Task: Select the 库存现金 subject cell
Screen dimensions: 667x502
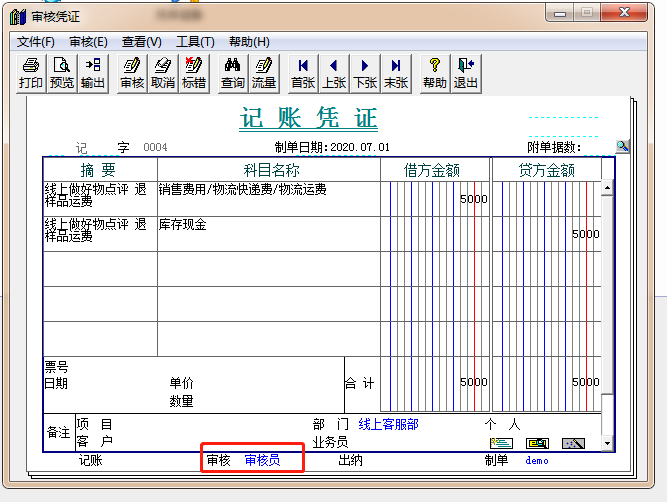Action: 268,234
